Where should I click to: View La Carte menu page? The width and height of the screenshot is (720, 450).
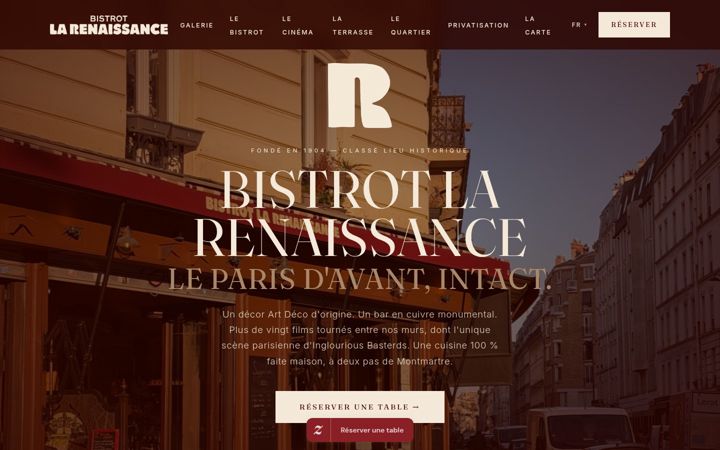pos(538,25)
